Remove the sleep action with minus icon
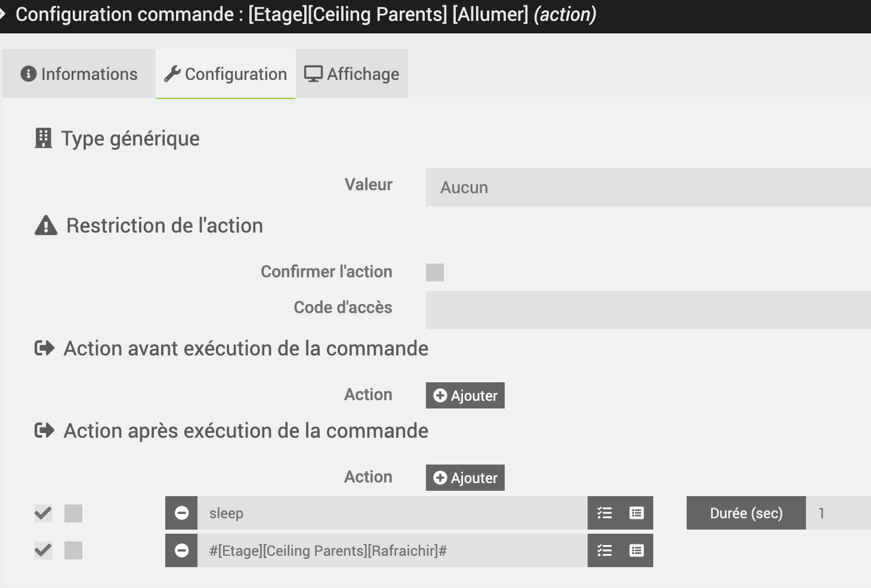The width and height of the screenshot is (871, 588). (181, 513)
